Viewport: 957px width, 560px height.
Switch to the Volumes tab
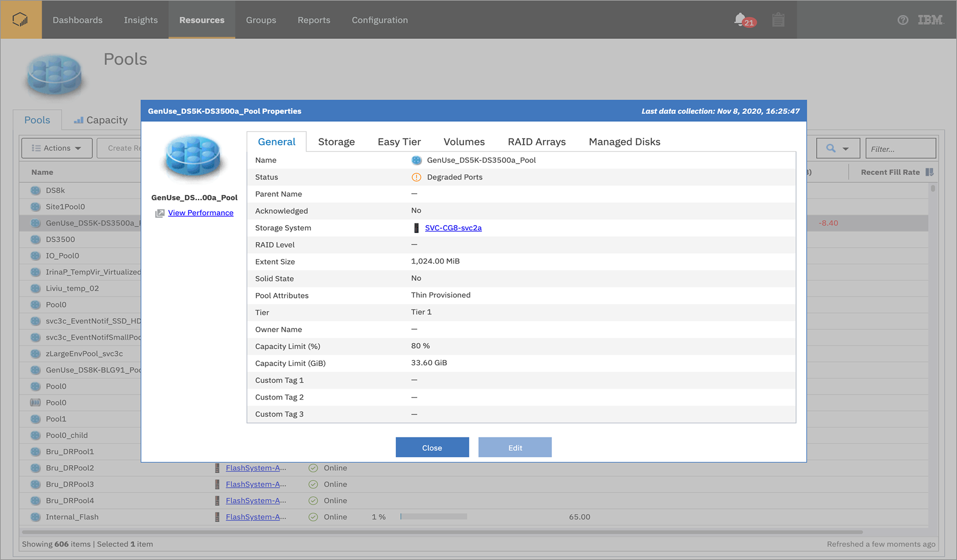click(x=464, y=142)
